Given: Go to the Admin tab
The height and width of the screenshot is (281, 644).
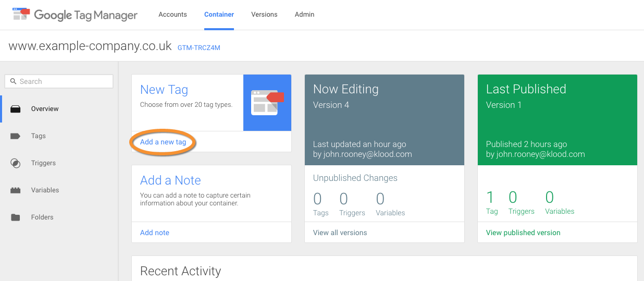Looking at the screenshot, I should (304, 15).
